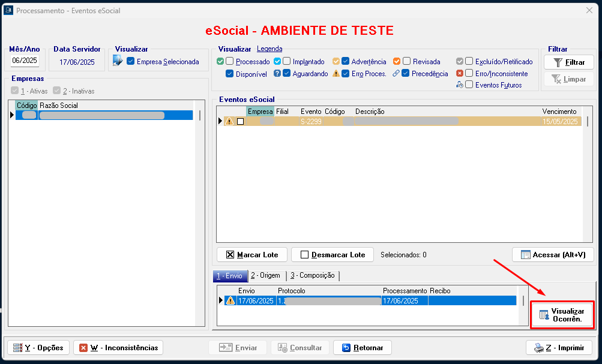The width and height of the screenshot is (602, 364).
Task: Click the blue Retornar arrow icon
Action: [x=346, y=348]
